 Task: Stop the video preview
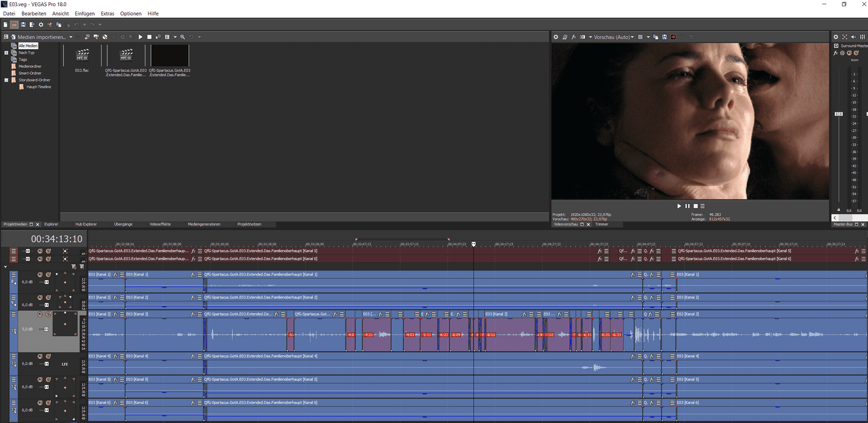tap(695, 206)
